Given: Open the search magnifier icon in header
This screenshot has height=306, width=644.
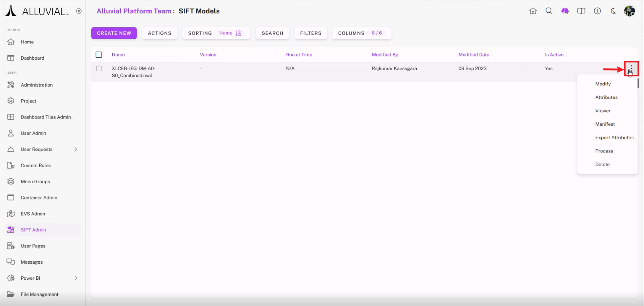Looking at the screenshot, I should click(549, 11).
